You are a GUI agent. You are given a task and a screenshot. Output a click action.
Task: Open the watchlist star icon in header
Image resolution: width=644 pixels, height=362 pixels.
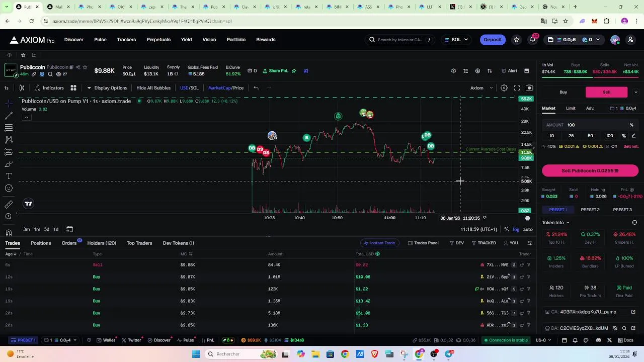coord(516,40)
